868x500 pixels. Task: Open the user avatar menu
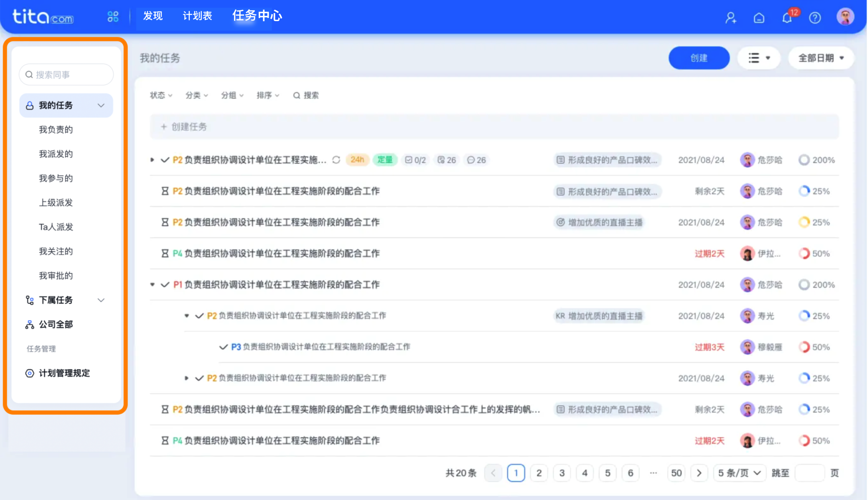845,16
